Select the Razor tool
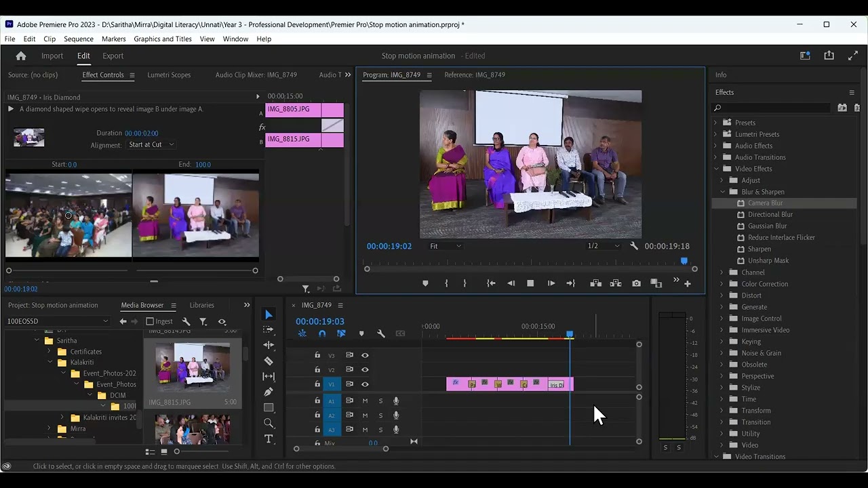The height and width of the screenshot is (488, 868). pyautogui.click(x=269, y=361)
